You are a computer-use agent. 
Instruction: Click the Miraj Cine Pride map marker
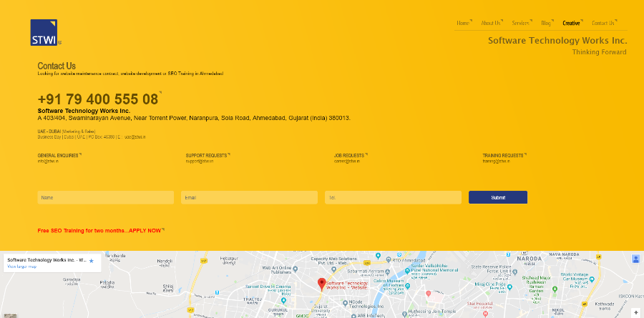coord(509,287)
